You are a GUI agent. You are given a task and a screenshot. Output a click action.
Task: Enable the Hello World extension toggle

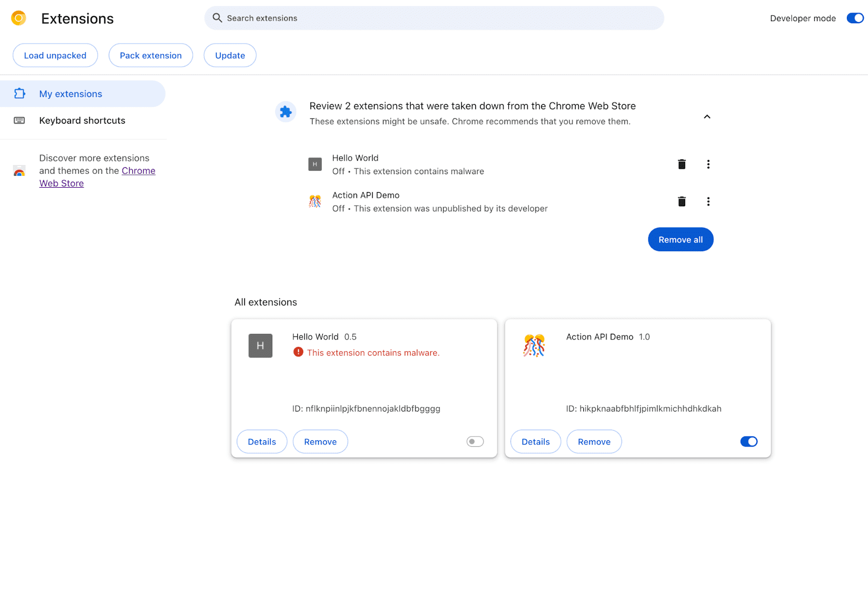(x=474, y=441)
